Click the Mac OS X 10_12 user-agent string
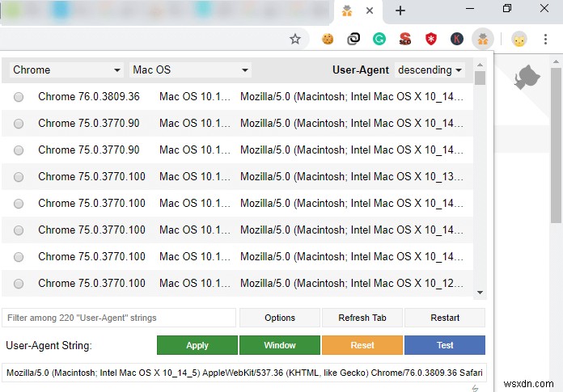The height and width of the screenshot is (392, 563). pos(352,284)
